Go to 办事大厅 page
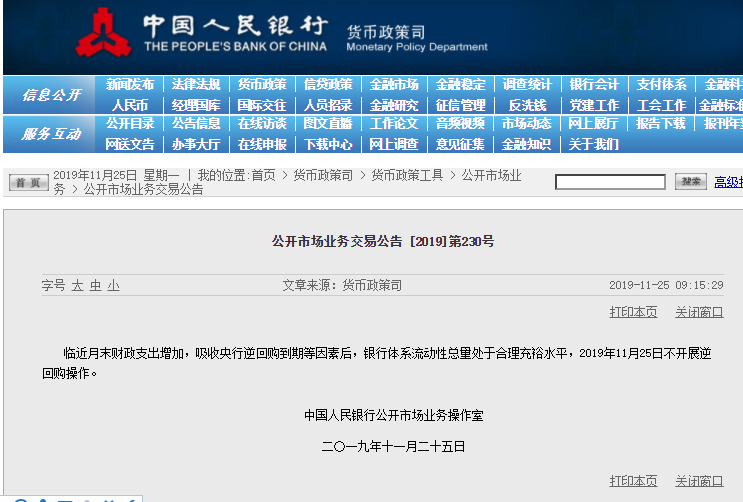 click(196, 144)
